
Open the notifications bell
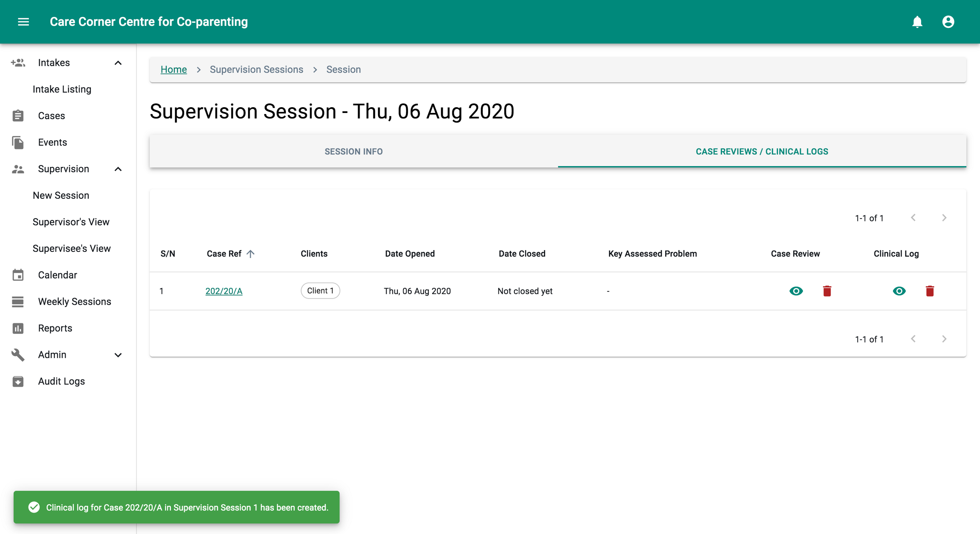coord(917,22)
